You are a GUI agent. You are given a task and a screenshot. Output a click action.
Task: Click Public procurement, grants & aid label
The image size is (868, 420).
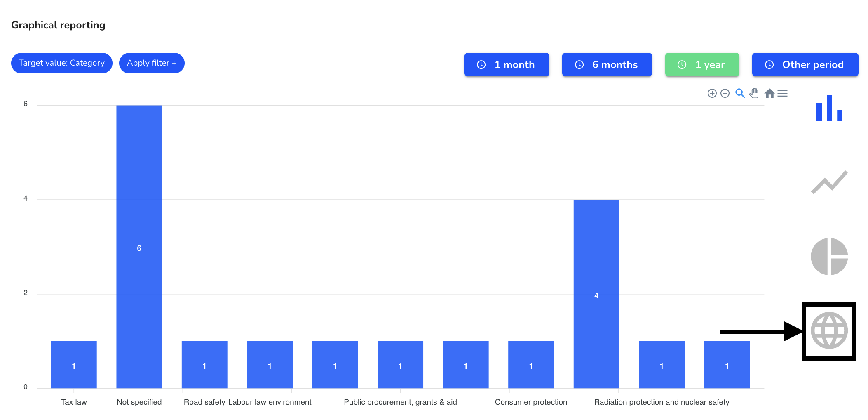pos(400,402)
